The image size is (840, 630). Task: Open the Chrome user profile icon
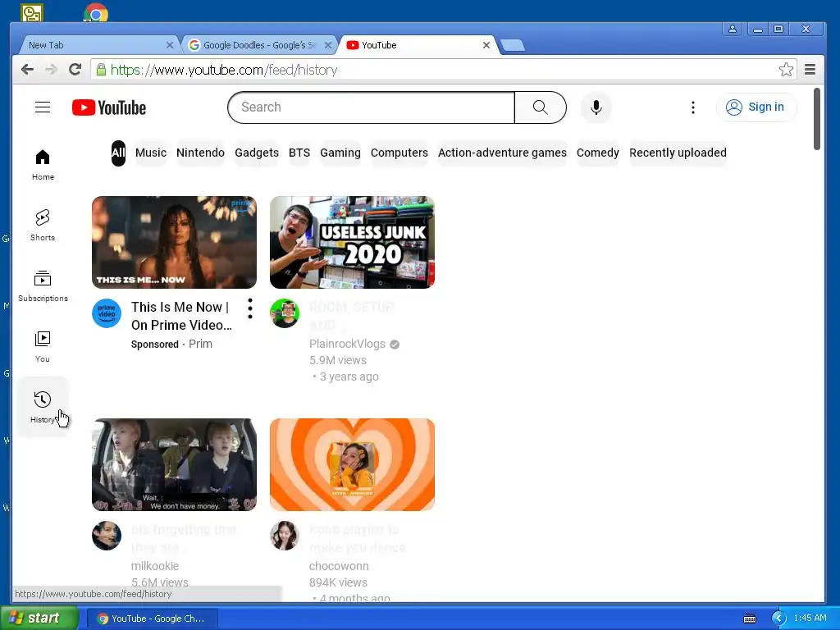click(x=732, y=29)
